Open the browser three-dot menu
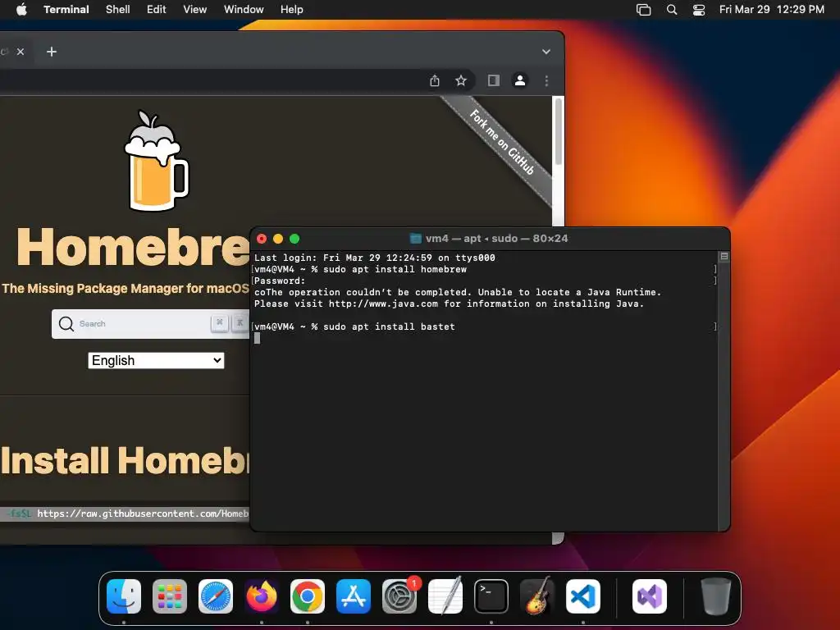Image resolution: width=840 pixels, height=630 pixels. tap(546, 80)
